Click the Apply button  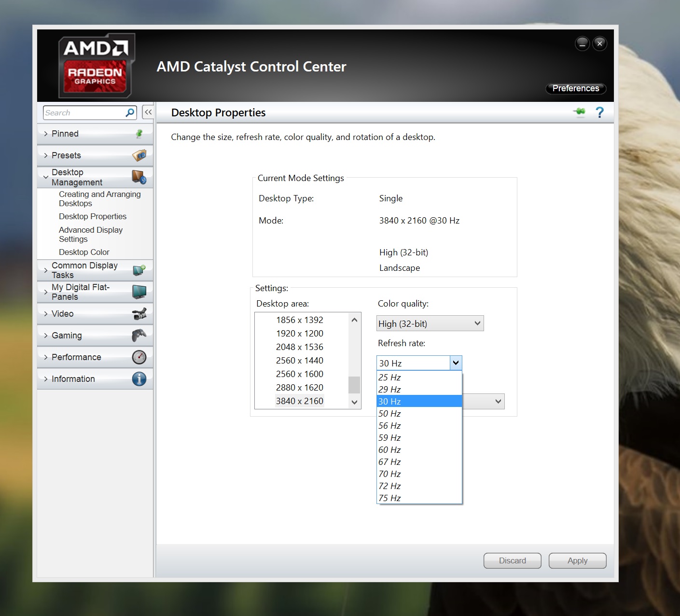pyautogui.click(x=577, y=560)
